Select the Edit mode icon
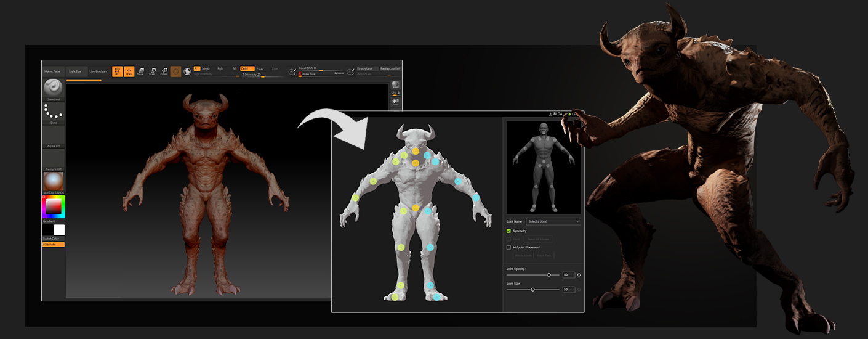This screenshot has height=339, width=868. pyautogui.click(x=117, y=71)
